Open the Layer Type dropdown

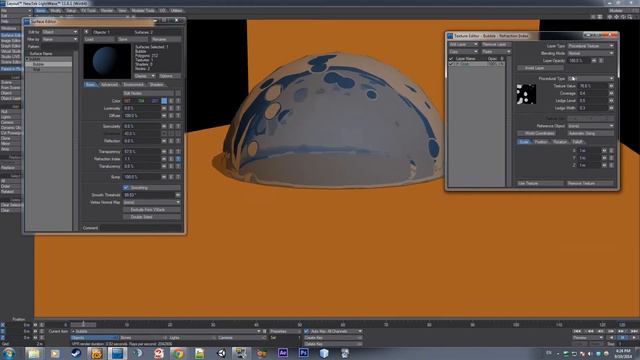pos(591,46)
